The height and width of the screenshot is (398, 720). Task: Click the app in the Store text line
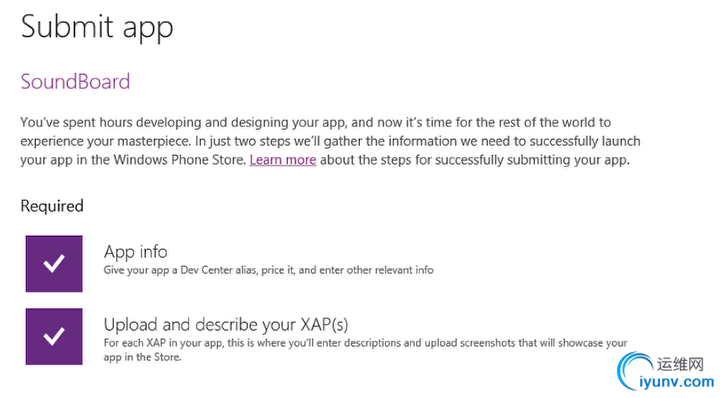(x=142, y=357)
